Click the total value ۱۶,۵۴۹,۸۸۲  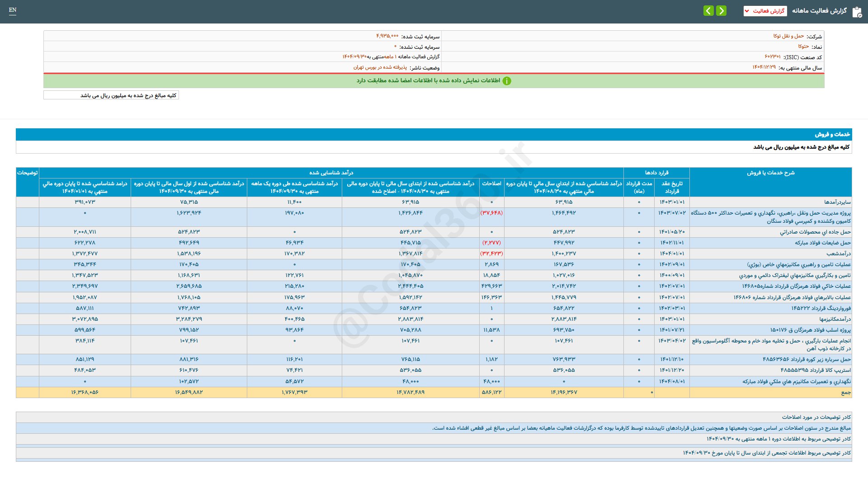189,392
